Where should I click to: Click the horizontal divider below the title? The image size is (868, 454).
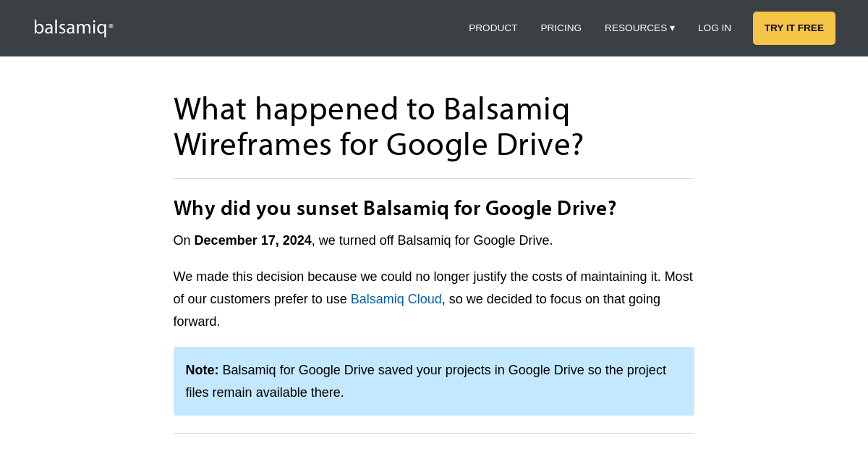tap(433, 177)
